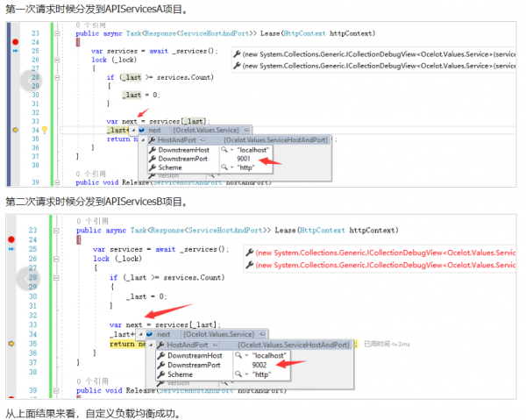Open visualizer magnifier for Scheme, 9002 datatip
526x420 pixels.
(x=238, y=374)
